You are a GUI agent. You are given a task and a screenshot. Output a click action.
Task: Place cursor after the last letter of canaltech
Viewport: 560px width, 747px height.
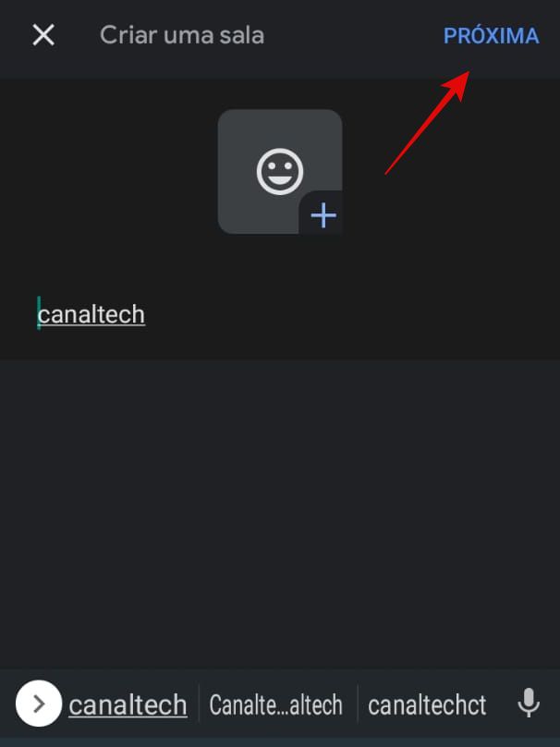tap(145, 315)
